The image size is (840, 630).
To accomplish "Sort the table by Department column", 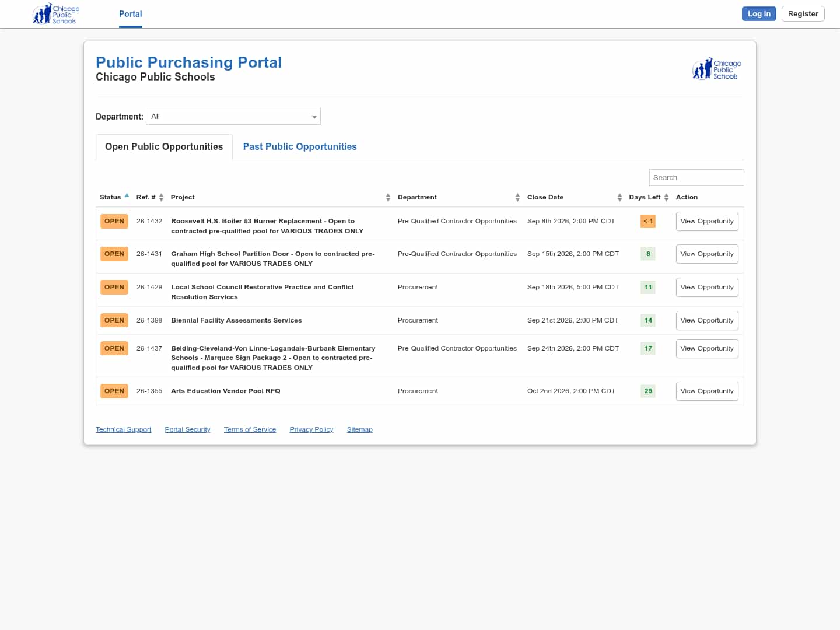I will (459, 197).
